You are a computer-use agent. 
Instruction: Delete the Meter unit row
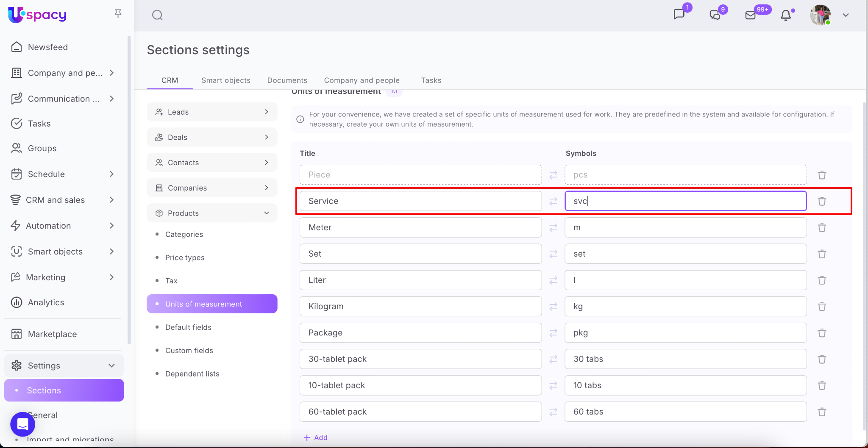pyautogui.click(x=822, y=228)
